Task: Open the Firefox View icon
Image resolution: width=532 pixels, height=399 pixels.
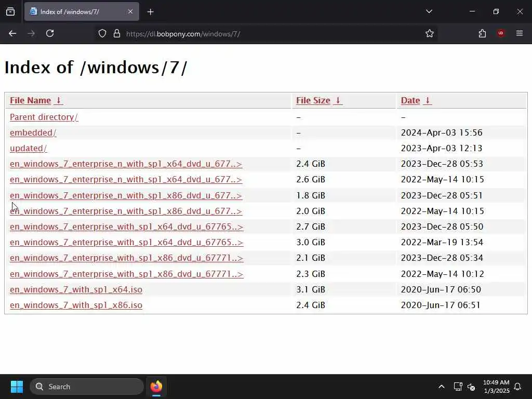Action: click(10, 11)
